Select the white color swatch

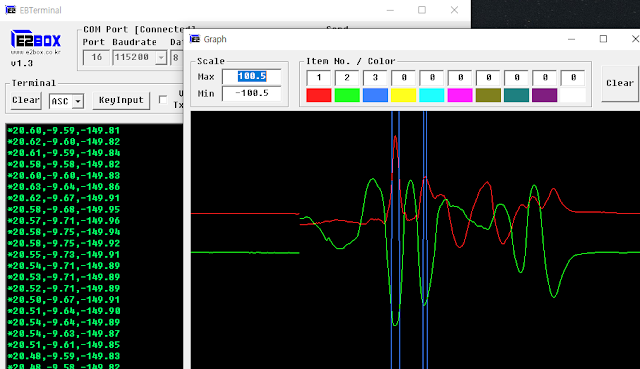[x=573, y=95]
